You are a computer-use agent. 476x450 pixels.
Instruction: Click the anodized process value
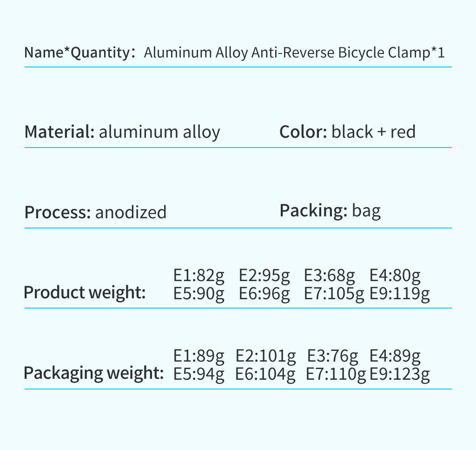point(131,212)
